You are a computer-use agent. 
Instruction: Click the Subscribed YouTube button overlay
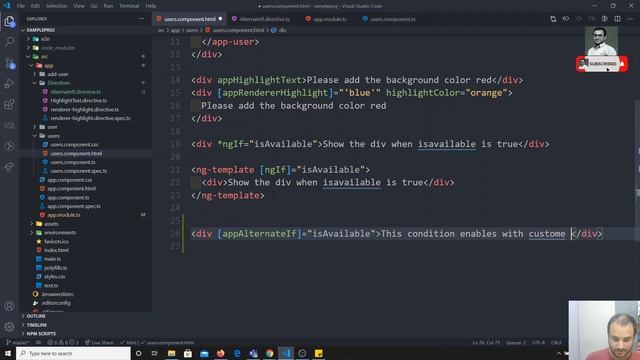(602, 64)
